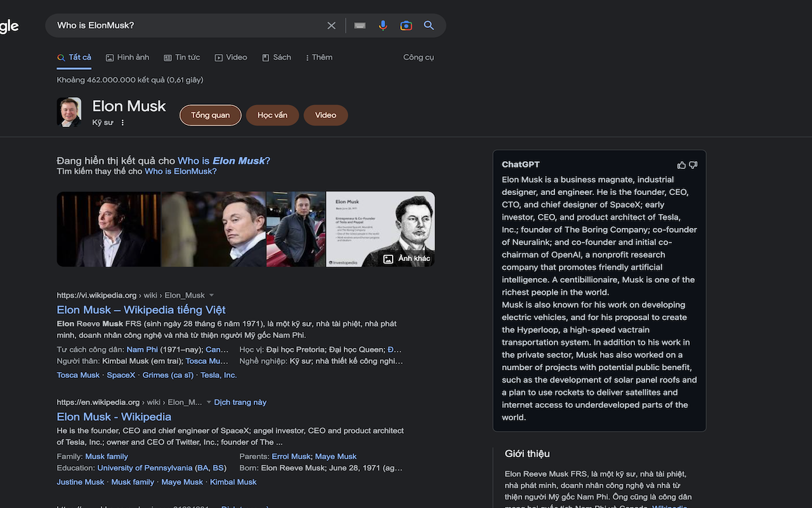Expand the arrow next to vi.wikipedia.org URL
The width and height of the screenshot is (812, 508).
click(x=212, y=295)
